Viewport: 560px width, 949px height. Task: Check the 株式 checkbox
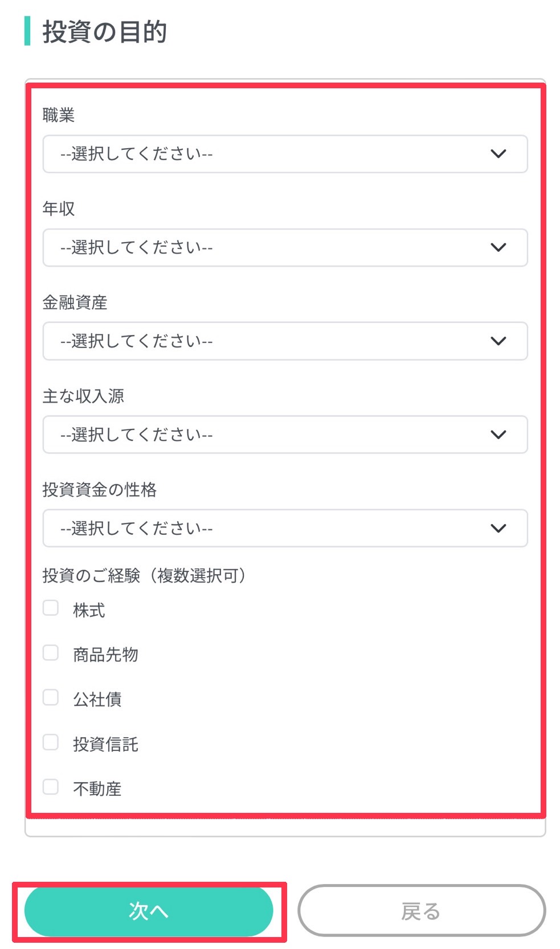coord(51,608)
